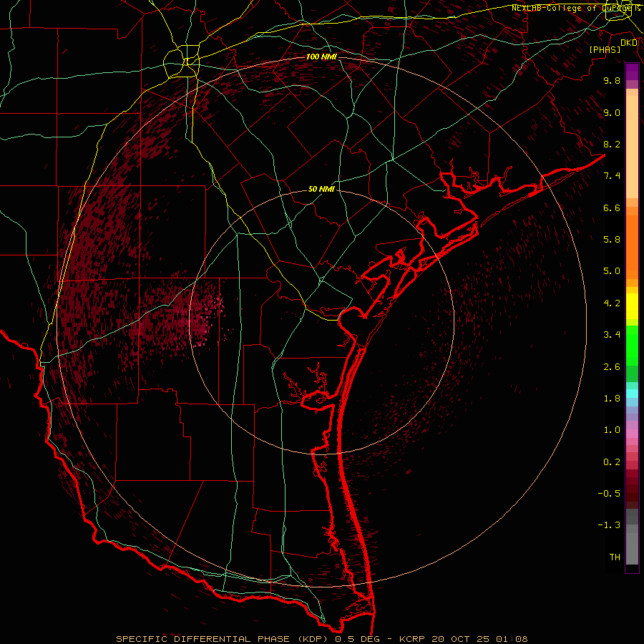Screen dimensions: 644x644
Task: Click the 6.6 value on color scale
Action: pyautogui.click(x=612, y=208)
